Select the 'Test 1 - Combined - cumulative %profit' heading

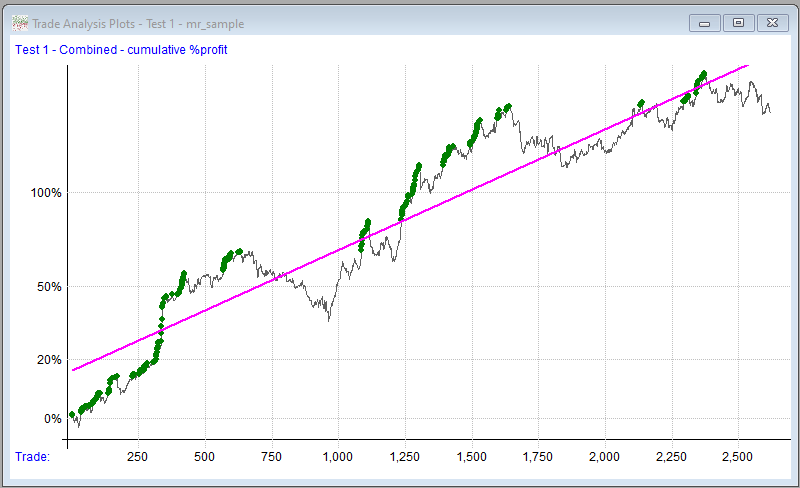[x=122, y=49]
